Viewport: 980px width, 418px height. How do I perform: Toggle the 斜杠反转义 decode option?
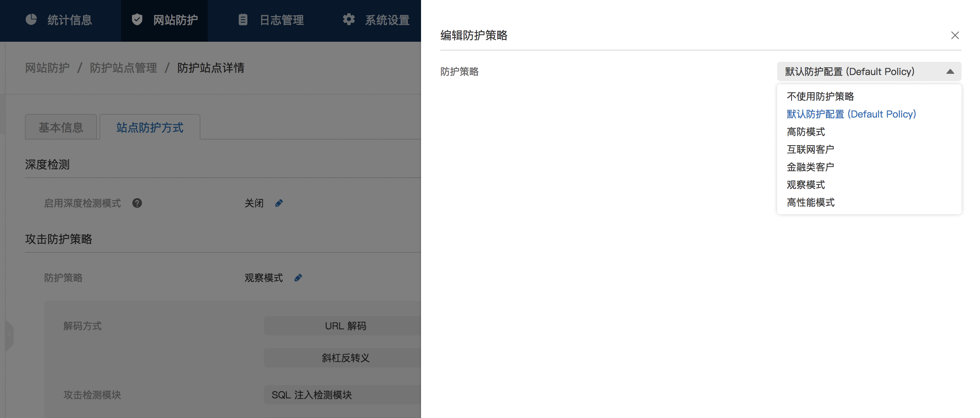(345, 358)
